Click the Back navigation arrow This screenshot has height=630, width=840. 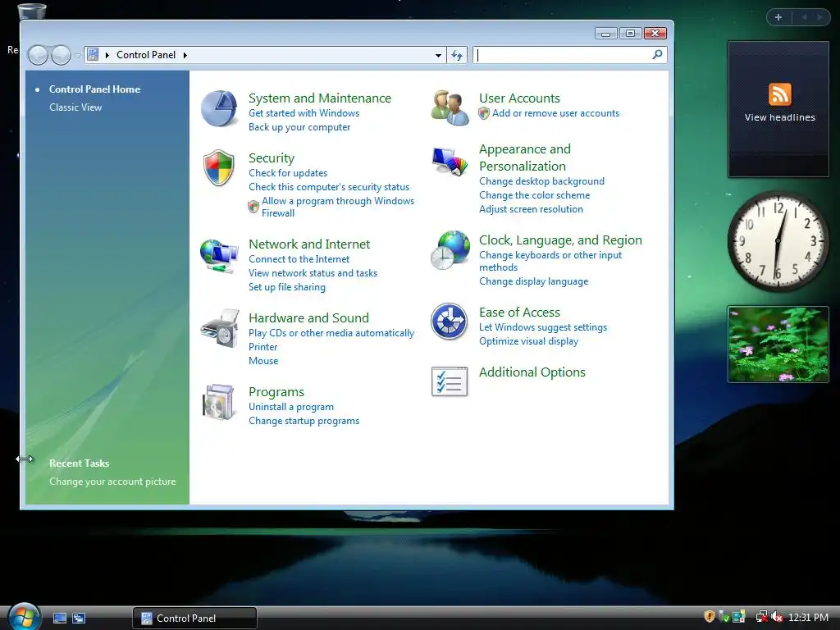coord(38,55)
